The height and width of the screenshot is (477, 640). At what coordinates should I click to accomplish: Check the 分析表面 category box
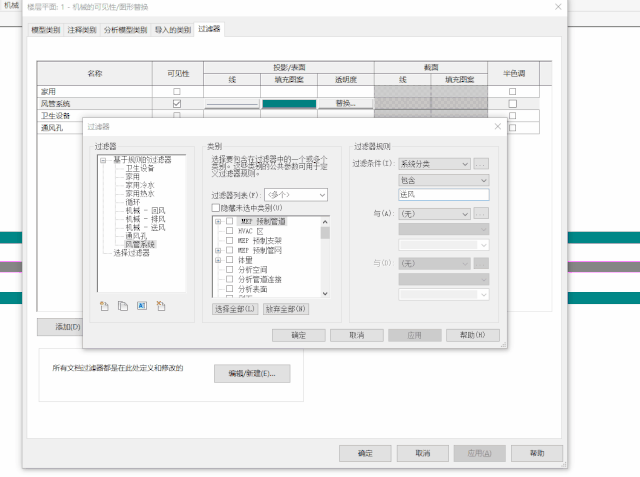[229, 289]
